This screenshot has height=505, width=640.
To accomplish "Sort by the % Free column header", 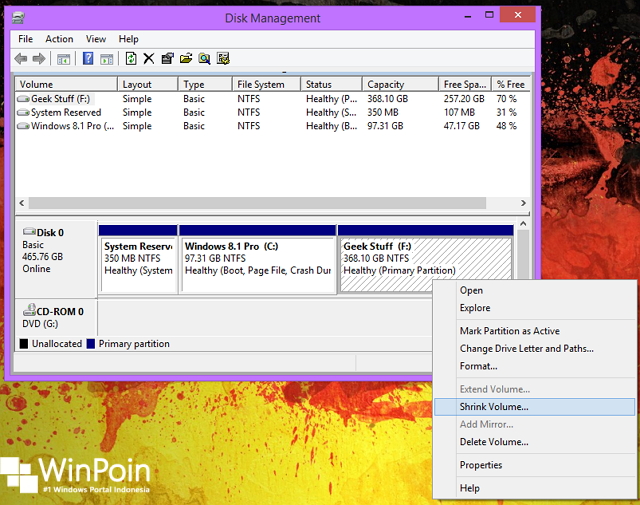I will click(x=511, y=84).
